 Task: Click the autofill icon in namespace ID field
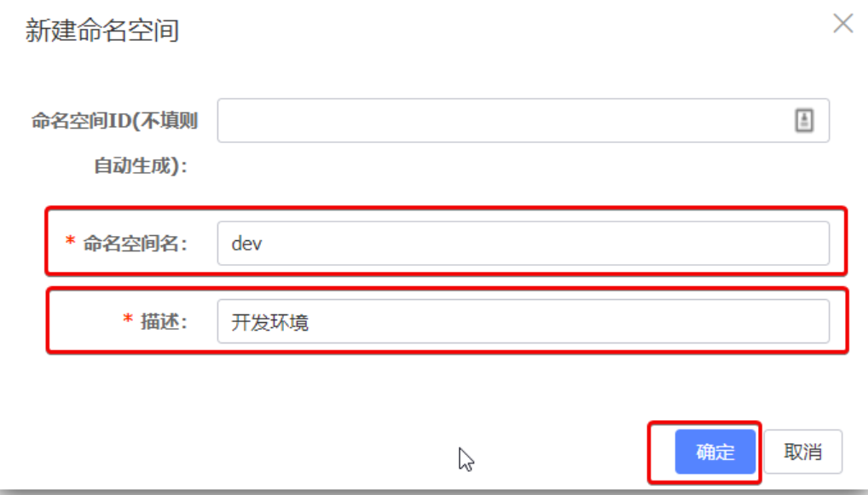[804, 120]
